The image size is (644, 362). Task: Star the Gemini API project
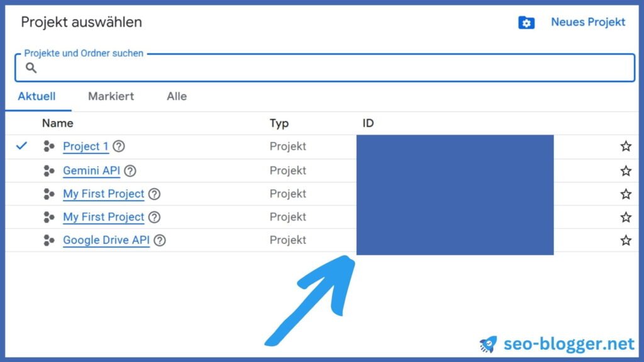(626, 170)
